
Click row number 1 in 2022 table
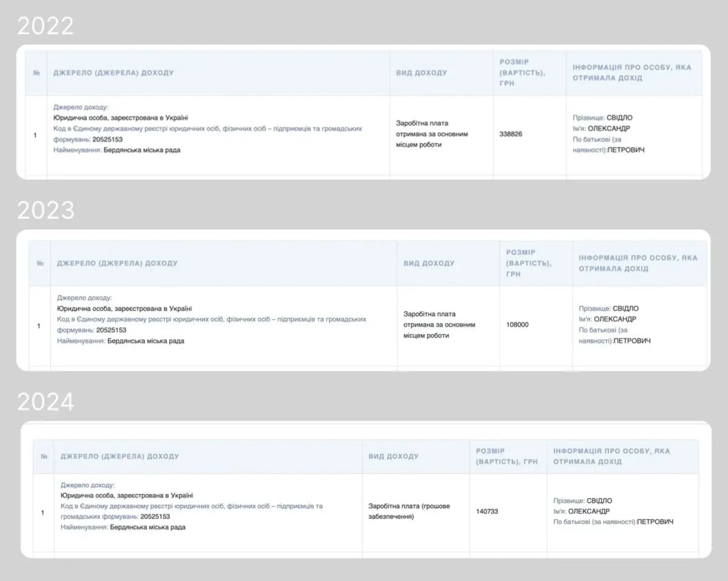35,135
